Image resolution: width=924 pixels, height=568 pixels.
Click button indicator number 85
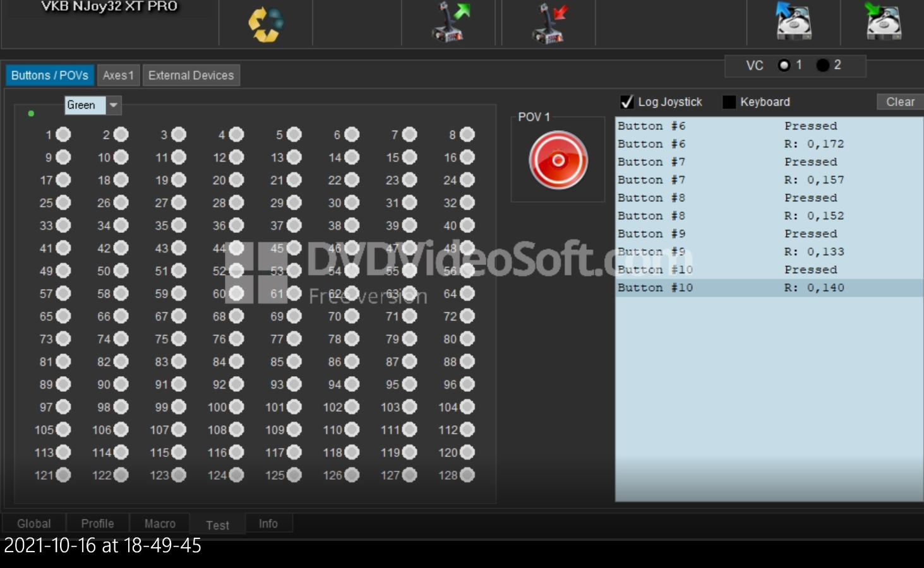pos(294,362)
